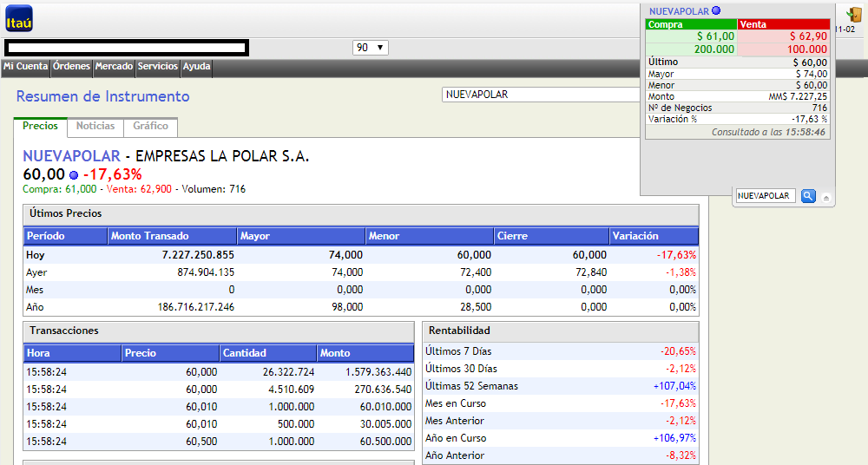Click the Cantidad column header
868x465 pixels.
click(268, 353)
